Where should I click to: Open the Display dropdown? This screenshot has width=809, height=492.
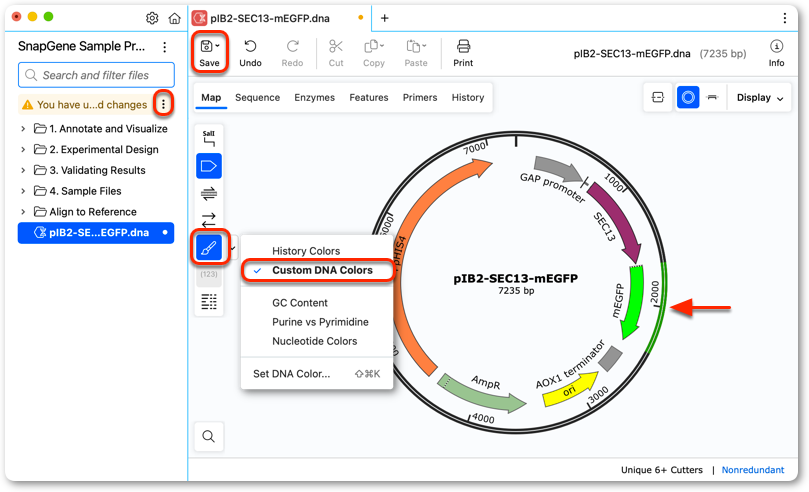[x=759, y=97]
